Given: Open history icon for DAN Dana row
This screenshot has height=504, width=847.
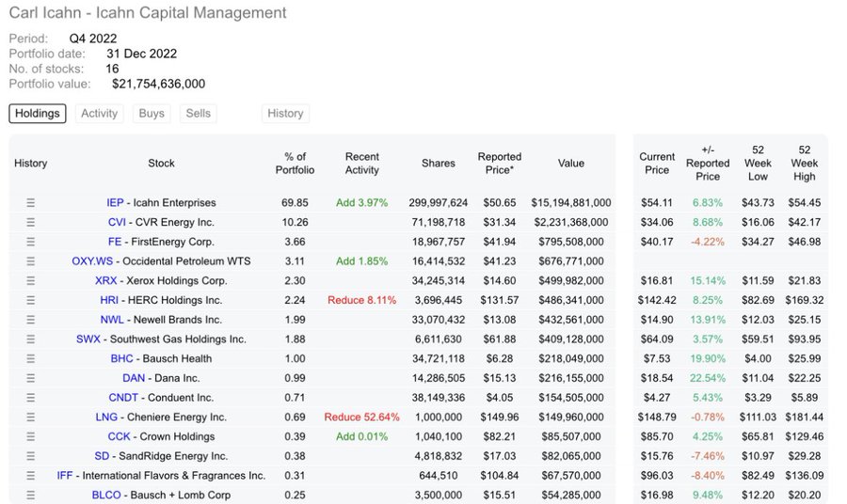Looking at the screenshot, I should coord(31,378).
